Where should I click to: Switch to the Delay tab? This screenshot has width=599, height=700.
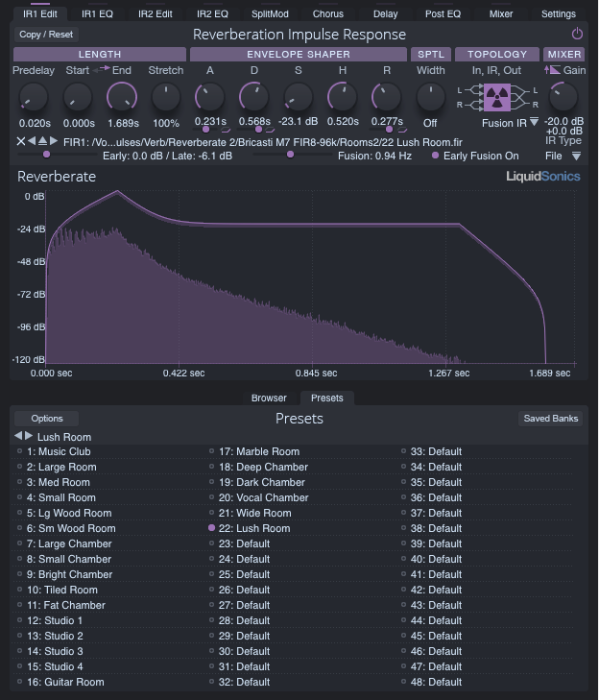tap(385, 13)
